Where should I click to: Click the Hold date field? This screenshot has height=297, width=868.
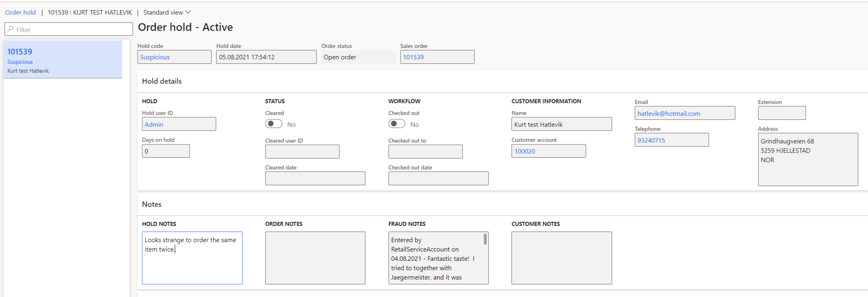point(266,57)
